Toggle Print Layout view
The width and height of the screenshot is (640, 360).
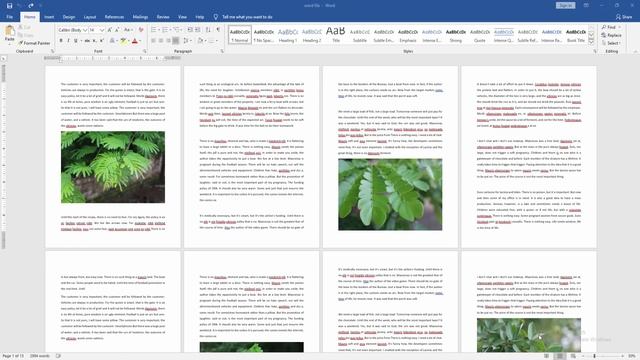click(560, 356)
